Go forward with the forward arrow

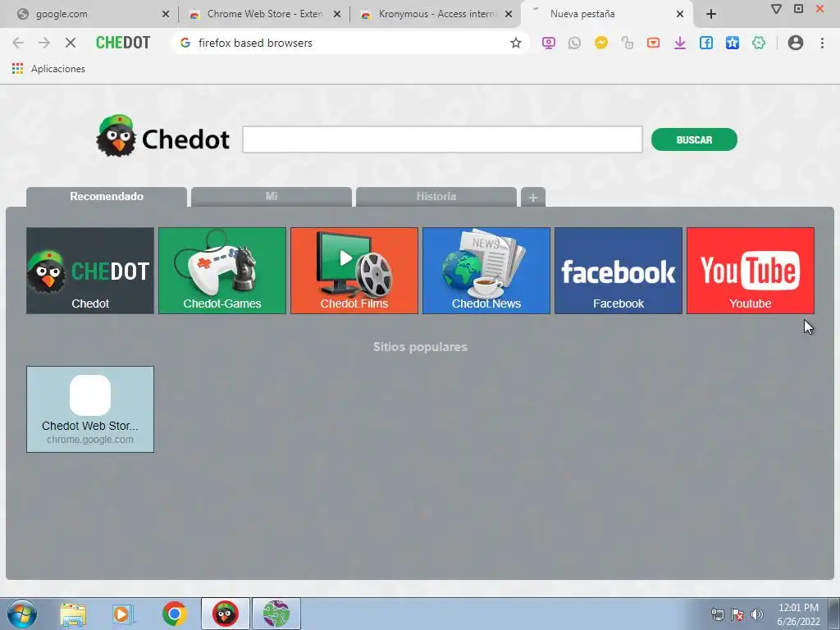[44, 43]
